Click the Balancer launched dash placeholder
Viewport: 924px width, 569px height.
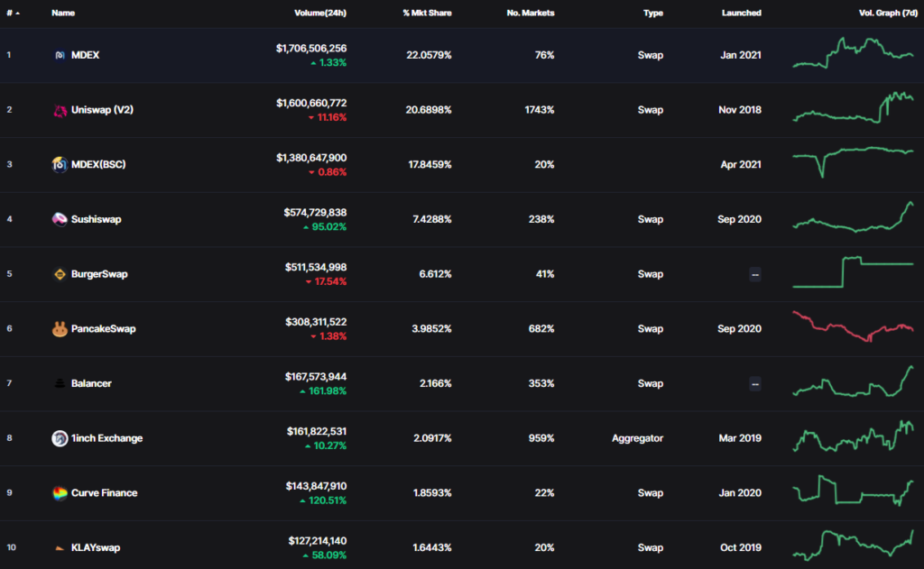755,384
